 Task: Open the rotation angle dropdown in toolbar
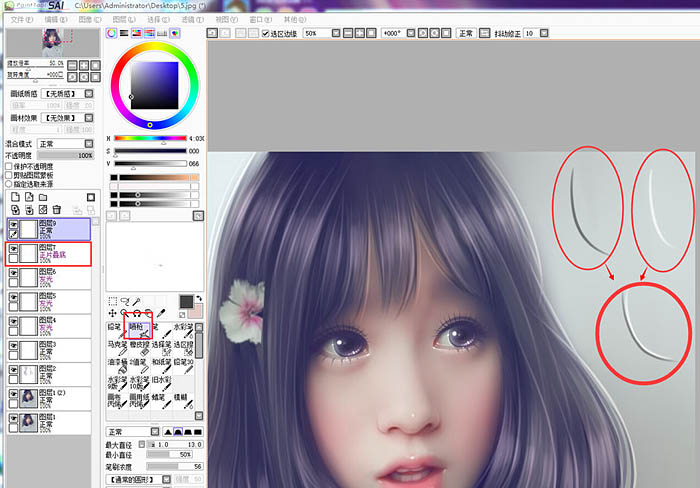coord(411,33)
